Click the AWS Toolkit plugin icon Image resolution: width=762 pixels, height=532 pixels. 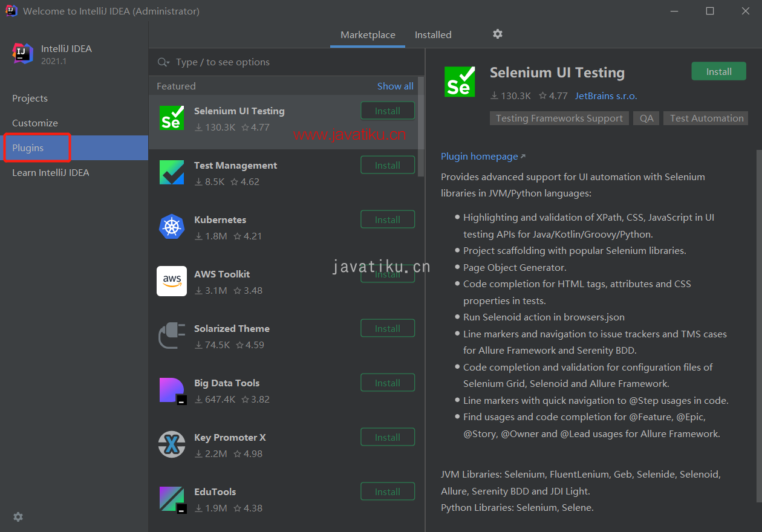pos(172,281)
